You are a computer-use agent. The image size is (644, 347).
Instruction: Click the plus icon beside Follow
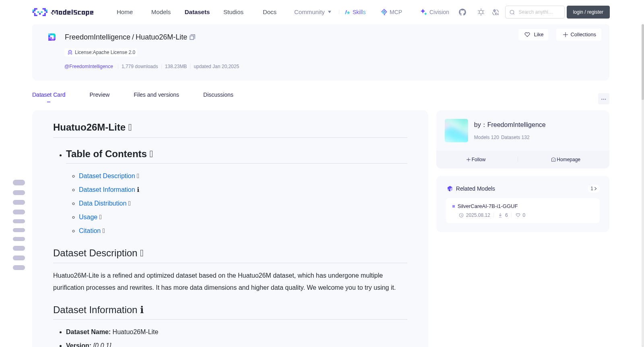(x=469, y=160)
